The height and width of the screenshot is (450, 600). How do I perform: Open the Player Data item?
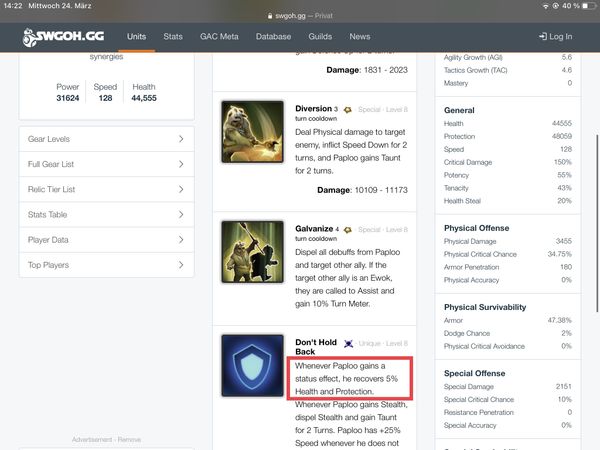pos(106,240)
